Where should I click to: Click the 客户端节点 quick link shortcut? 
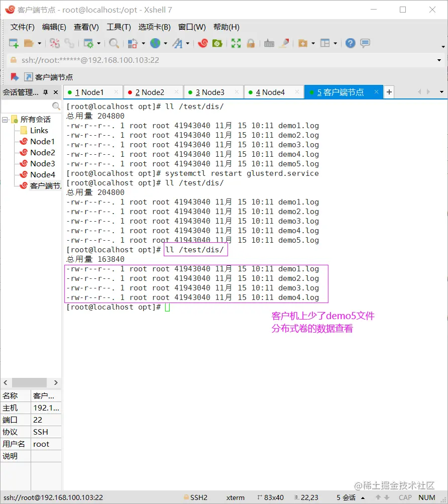(x=49, y=77)
